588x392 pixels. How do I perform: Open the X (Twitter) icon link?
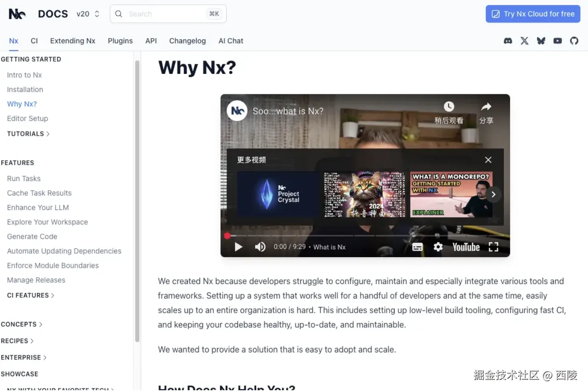click(x=525, y=41)
